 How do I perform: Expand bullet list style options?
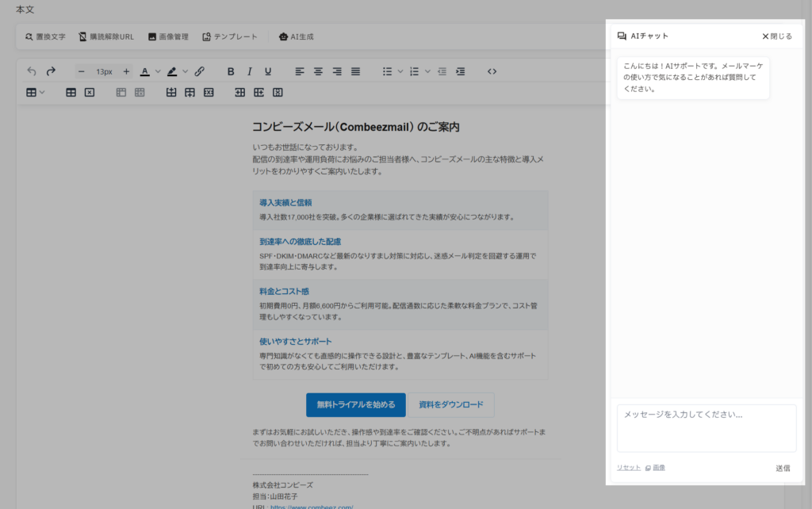point(400,71)
